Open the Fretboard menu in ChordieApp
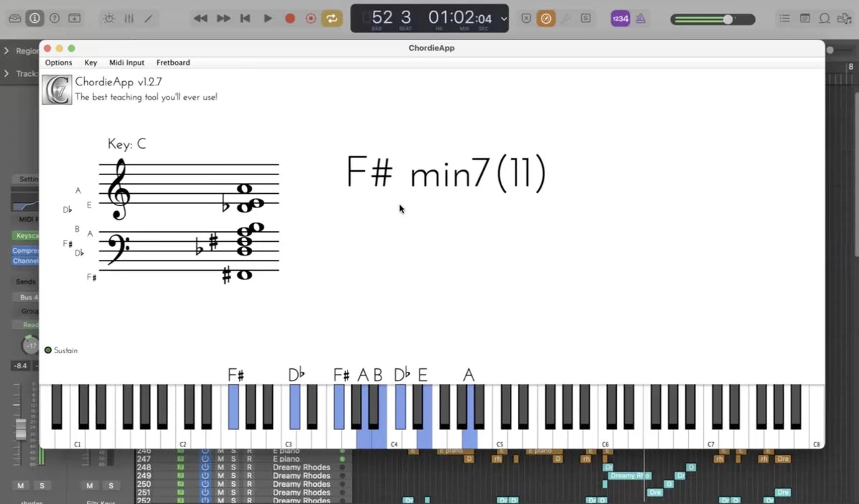Image resolution: width=859 pixels, height=504 pixels. coord(173,62)
